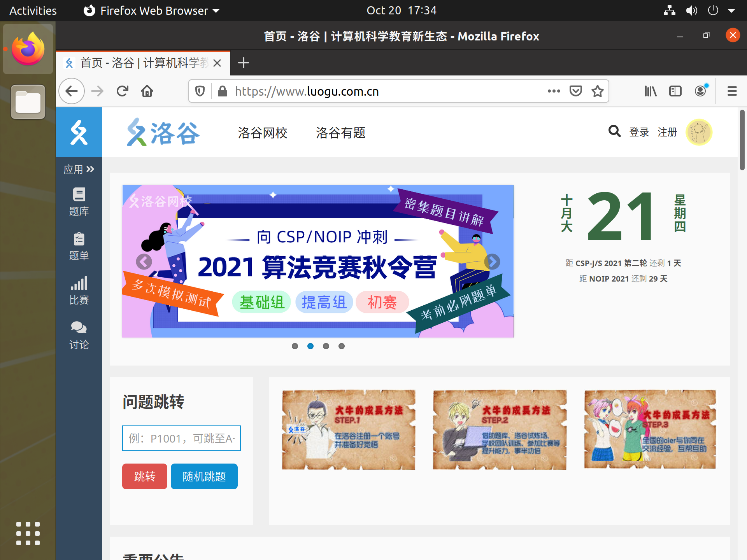The height and width of the screenshot is (560, 747).
Task: Open system power menu arrow
Action: pos(731,10)
